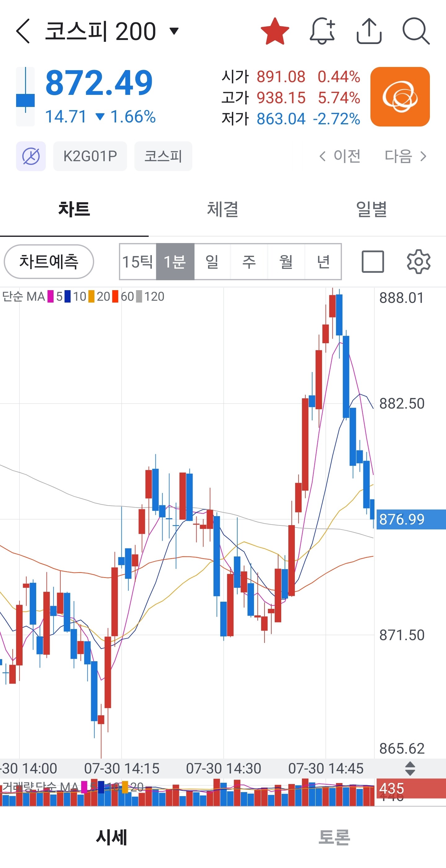Toggle the red favorite star
446x868 pixels.
click(275, 31)
